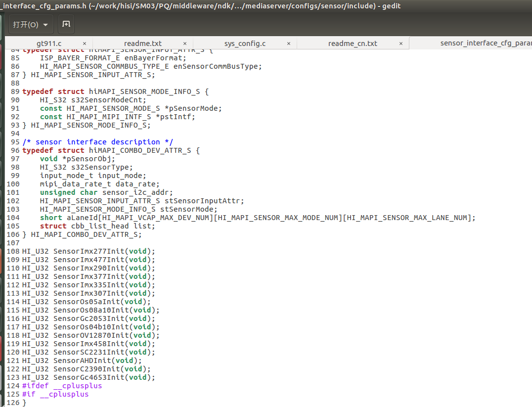Click the text cbb_list_head on line 105
532x407 pixels.
(x=100, y=226)
